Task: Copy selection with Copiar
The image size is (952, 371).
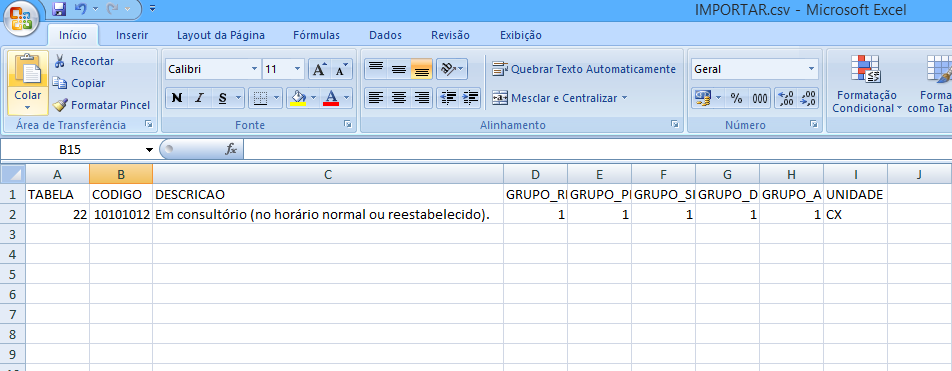Action: pyautogui.click(x=79, y=83)
